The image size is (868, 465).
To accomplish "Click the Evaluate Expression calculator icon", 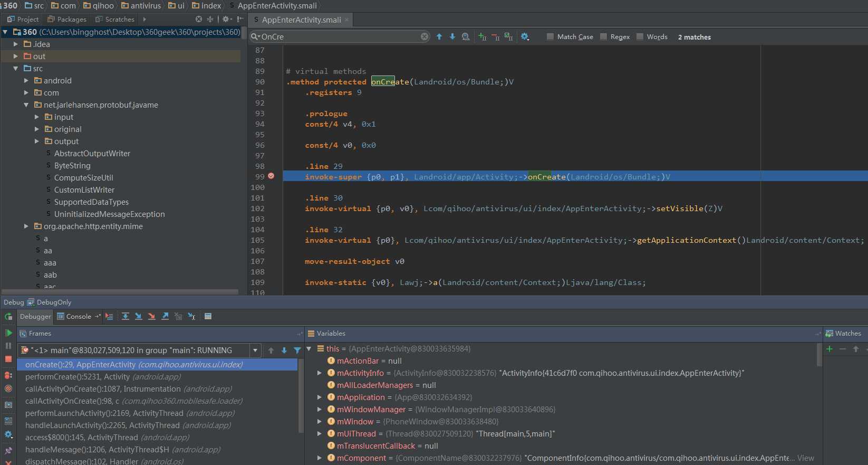I will click(208, 316).
